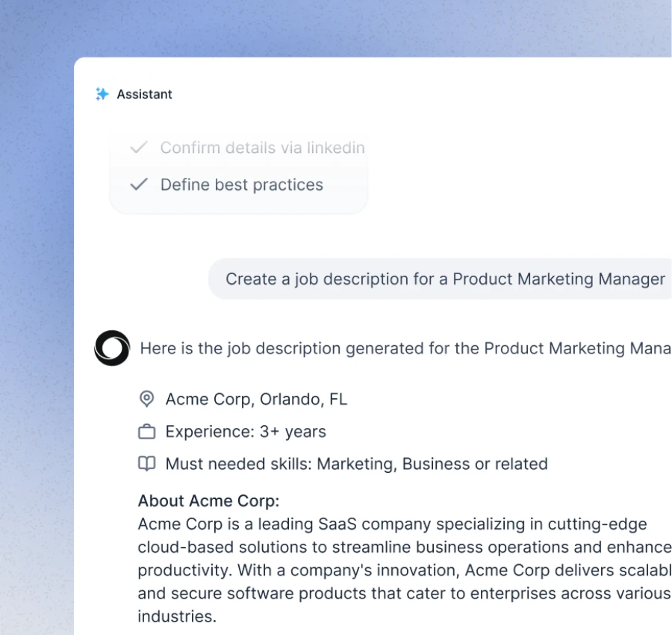Viewport: 672px width, 635px height.
Task: Click the word industries ending the paragraph
Action: tap(176, 616)
